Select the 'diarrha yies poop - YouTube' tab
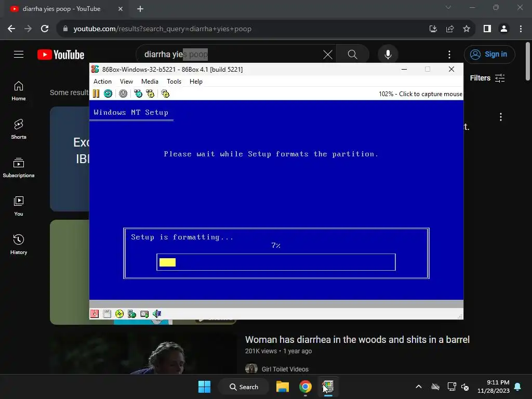 [61, 9]
